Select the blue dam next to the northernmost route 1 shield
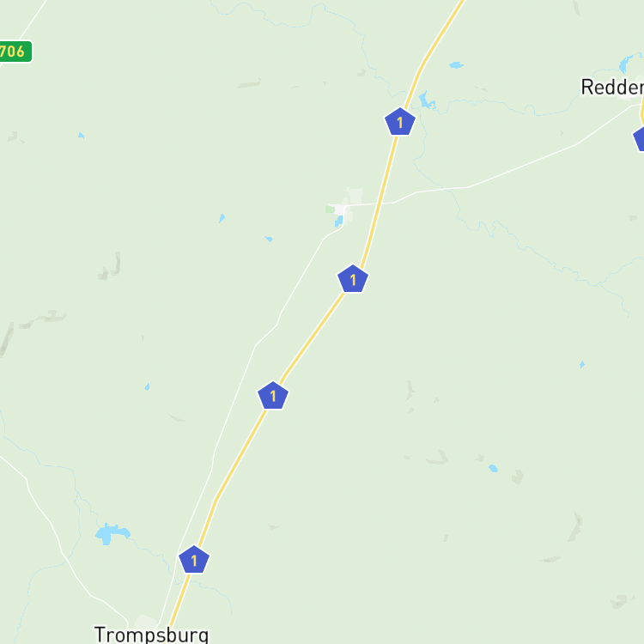 426,100
